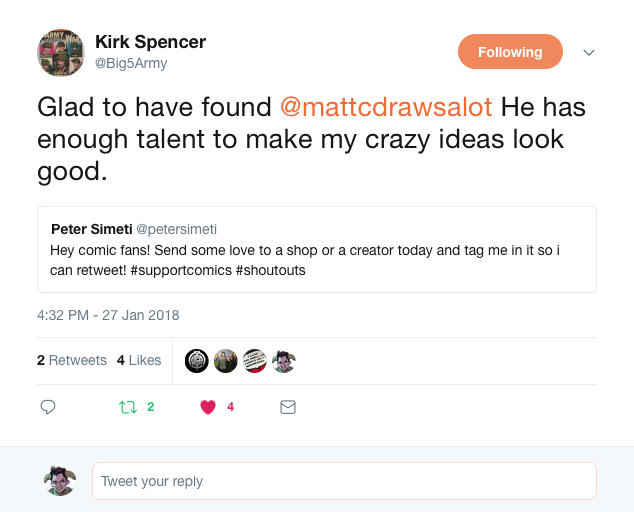Toggle the orange Following button

(510, 52)
